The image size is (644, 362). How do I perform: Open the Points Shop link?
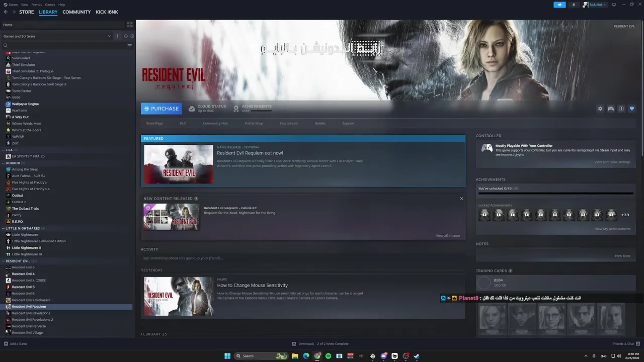pos(254,123)
